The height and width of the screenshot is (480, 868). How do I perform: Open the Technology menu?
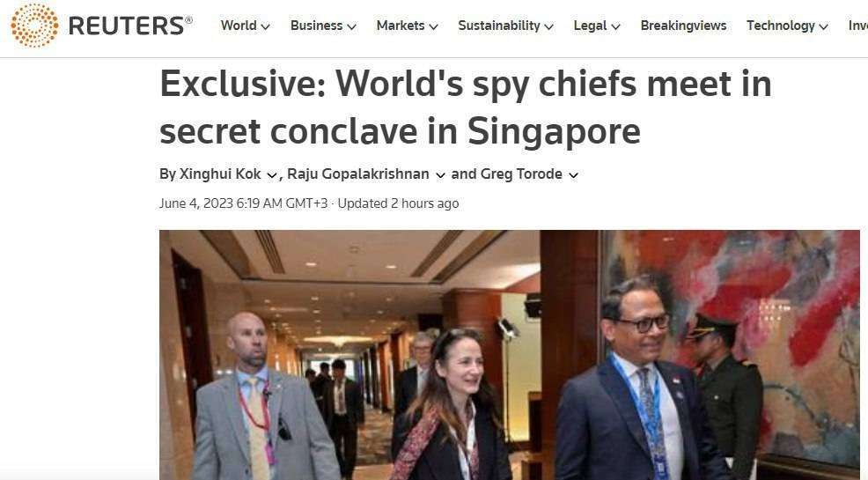tap(781, 26)
